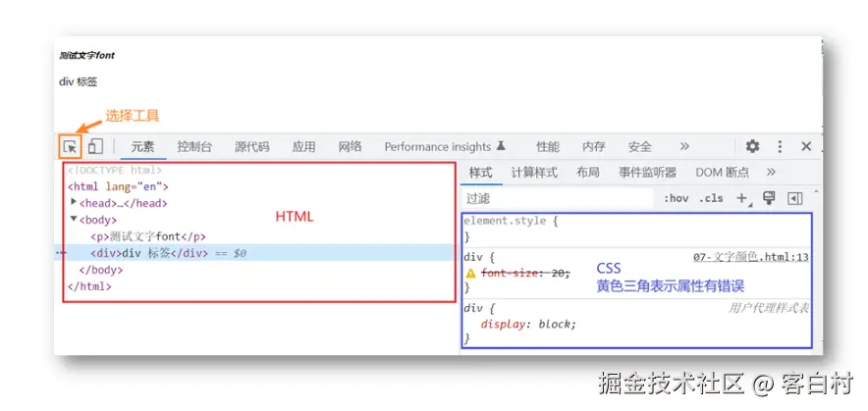Activate the element selection tool icon
Image resolution: width=868 pixels, height=411 pixels.
pyautogui.click(x=70, y=147)
